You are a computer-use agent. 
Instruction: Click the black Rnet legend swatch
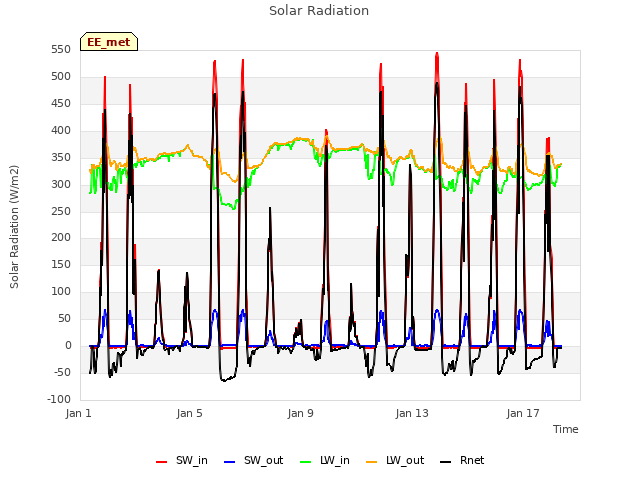446,462
